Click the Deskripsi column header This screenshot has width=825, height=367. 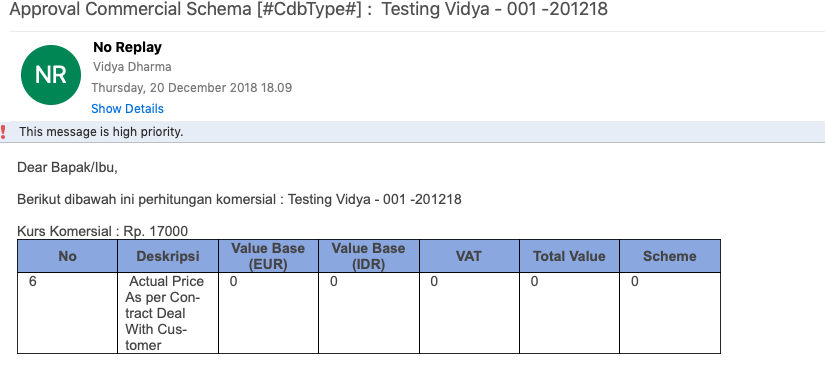(168, 256)
